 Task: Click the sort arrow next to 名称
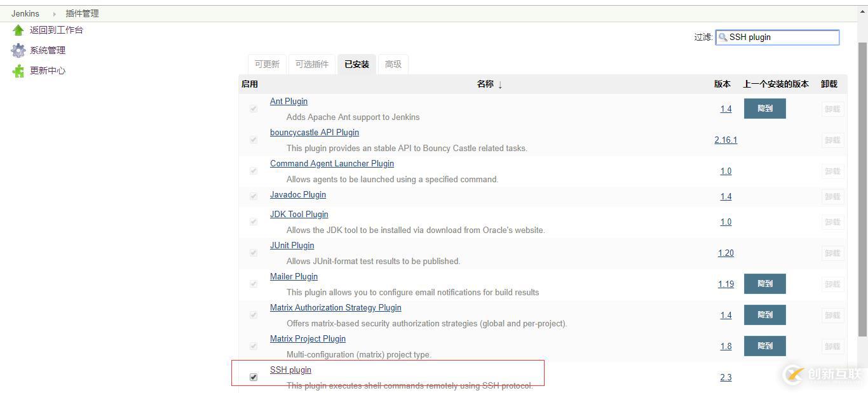pyautogui.click(x=500, y=84)
